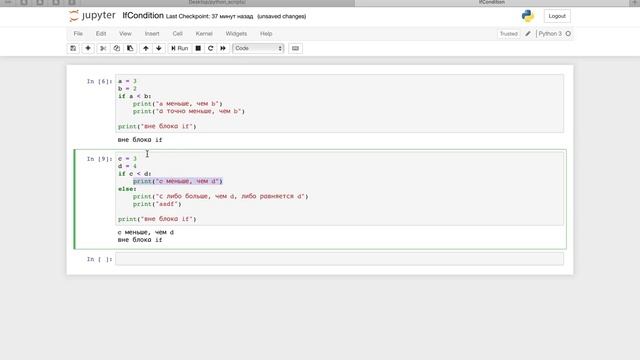Click the In [6] code cell editor
640x360 pixels.
(340, 104)
